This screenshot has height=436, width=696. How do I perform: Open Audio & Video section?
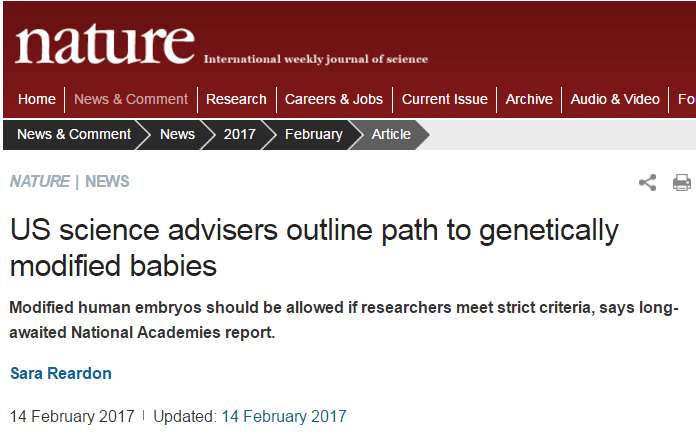[x=615, y=99]
